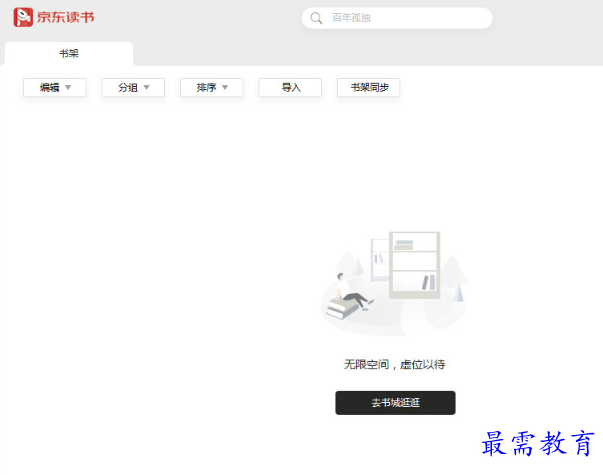Viewport: 603px width, 475px height.
Task: Open the 排序 dropdown
Action: tap(212, 88)
